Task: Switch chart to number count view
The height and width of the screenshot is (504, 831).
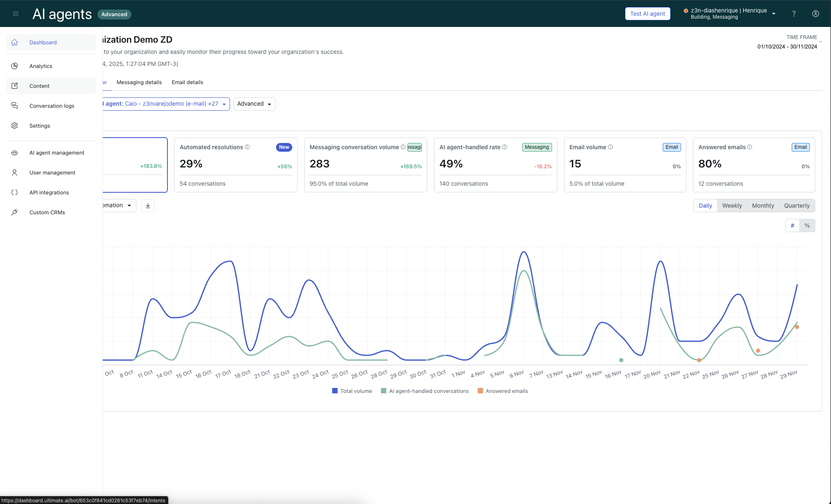Action: 792,225
